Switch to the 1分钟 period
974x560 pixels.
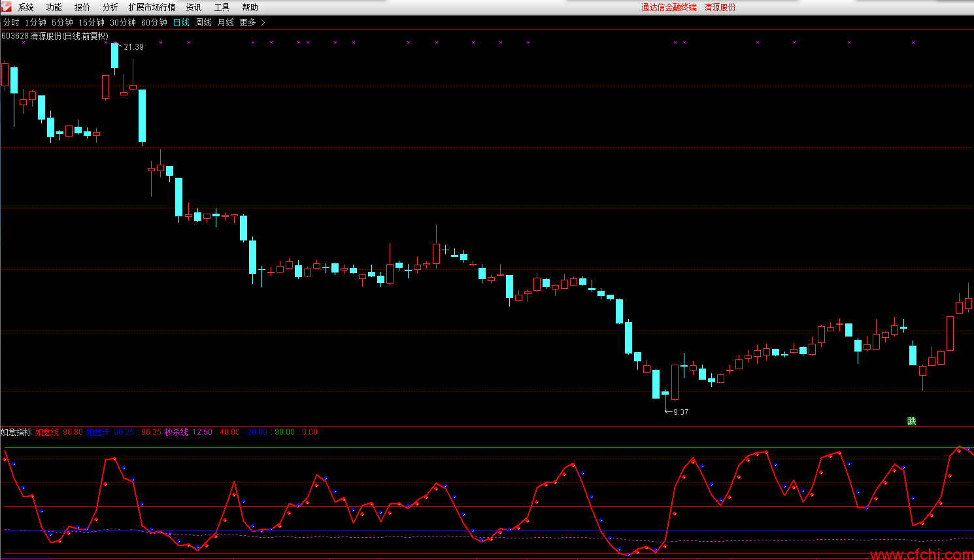point(36,23)
